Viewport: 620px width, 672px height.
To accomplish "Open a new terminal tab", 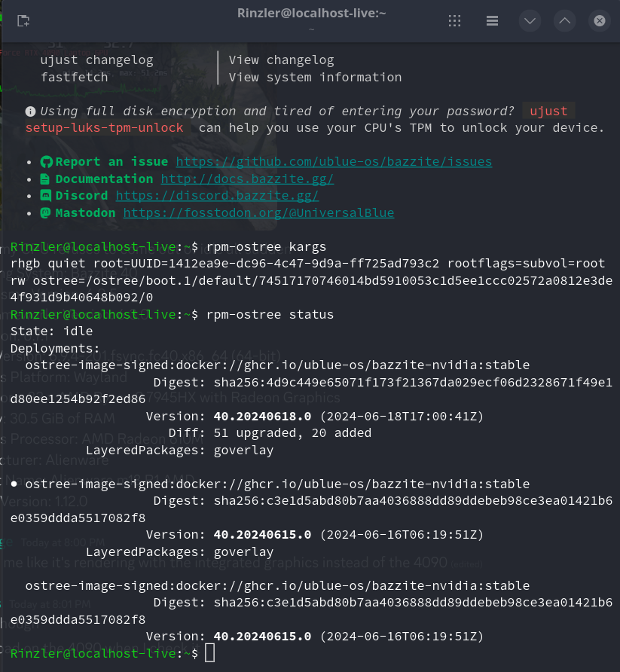I will coord(23,20).
